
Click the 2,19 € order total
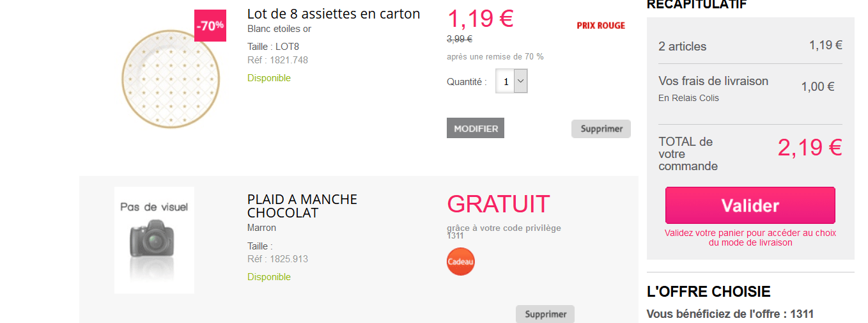tap(809, 148)
